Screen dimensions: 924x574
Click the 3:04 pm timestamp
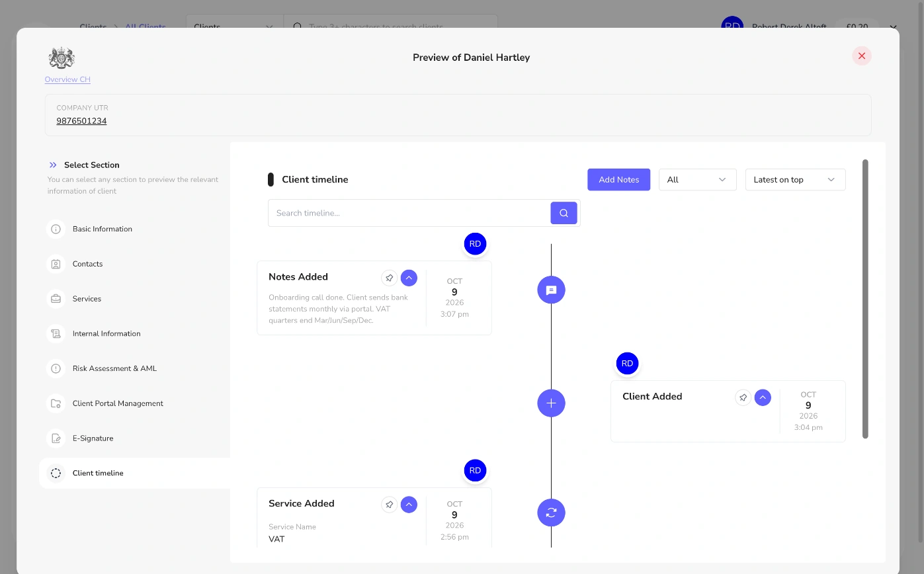808,427
